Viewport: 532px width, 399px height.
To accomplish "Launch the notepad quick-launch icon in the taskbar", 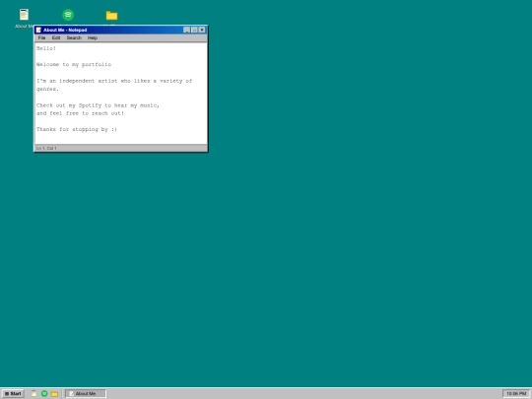I will (33, 393).
